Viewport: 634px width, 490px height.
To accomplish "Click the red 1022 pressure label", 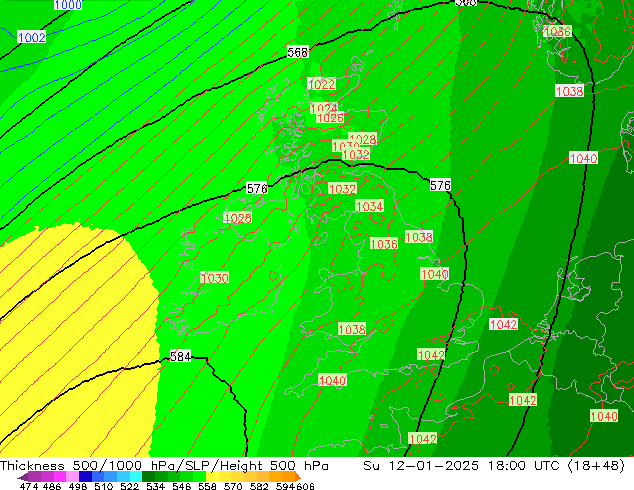I will (321, 84).
